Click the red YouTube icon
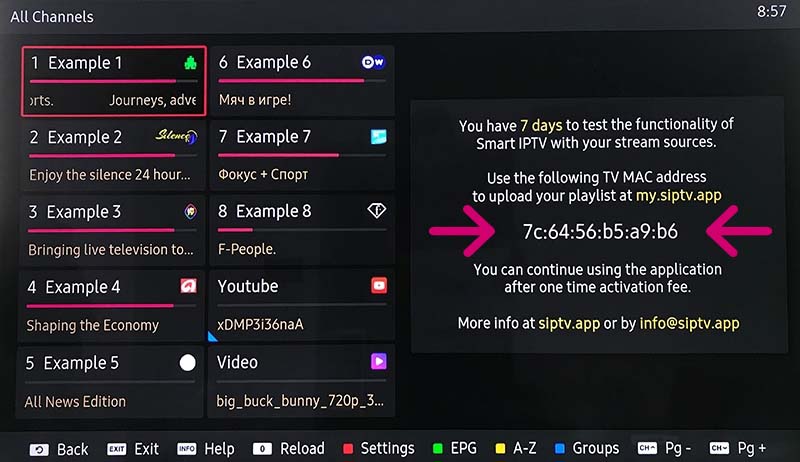 [x=379, y=285]
